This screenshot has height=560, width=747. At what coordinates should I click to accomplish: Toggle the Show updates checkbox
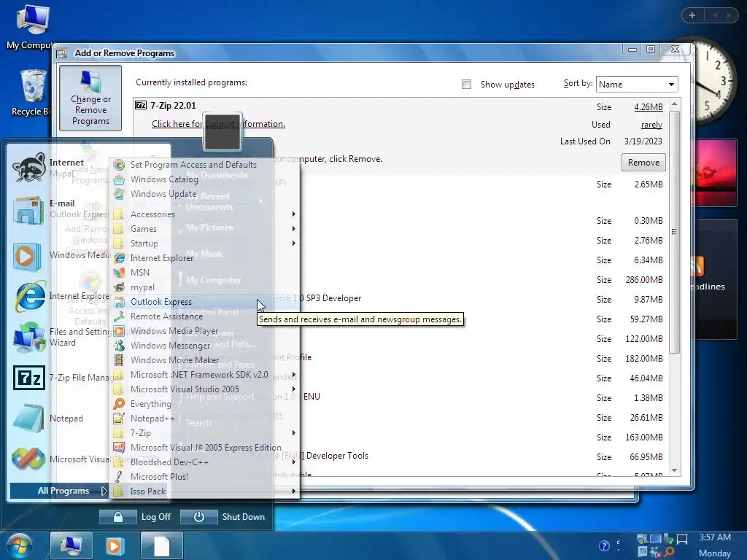click(466, 85)
